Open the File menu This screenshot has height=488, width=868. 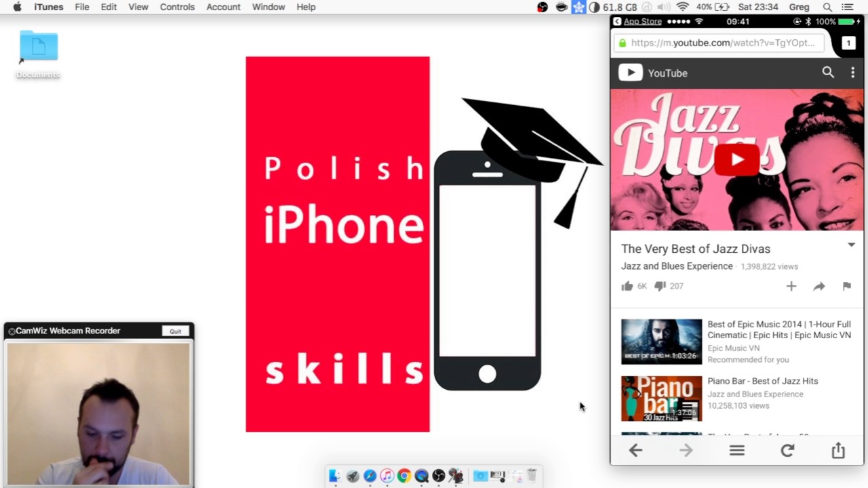click(x=82, y=7)
